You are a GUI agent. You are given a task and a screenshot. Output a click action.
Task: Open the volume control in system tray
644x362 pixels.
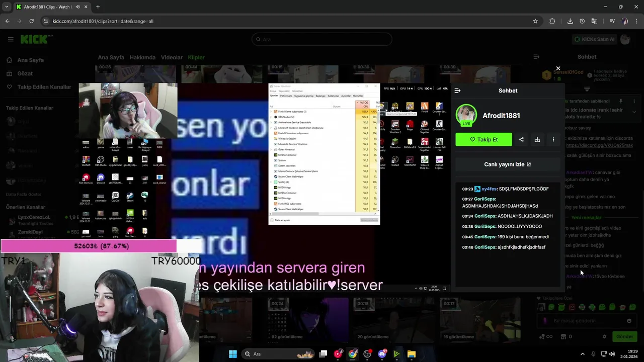coord(612,354)
